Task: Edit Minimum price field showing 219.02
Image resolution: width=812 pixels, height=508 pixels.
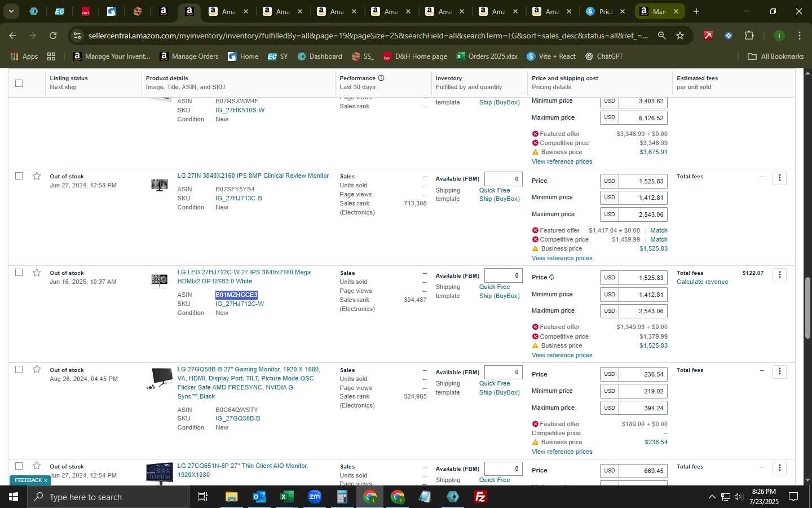Action: point(643,391)
